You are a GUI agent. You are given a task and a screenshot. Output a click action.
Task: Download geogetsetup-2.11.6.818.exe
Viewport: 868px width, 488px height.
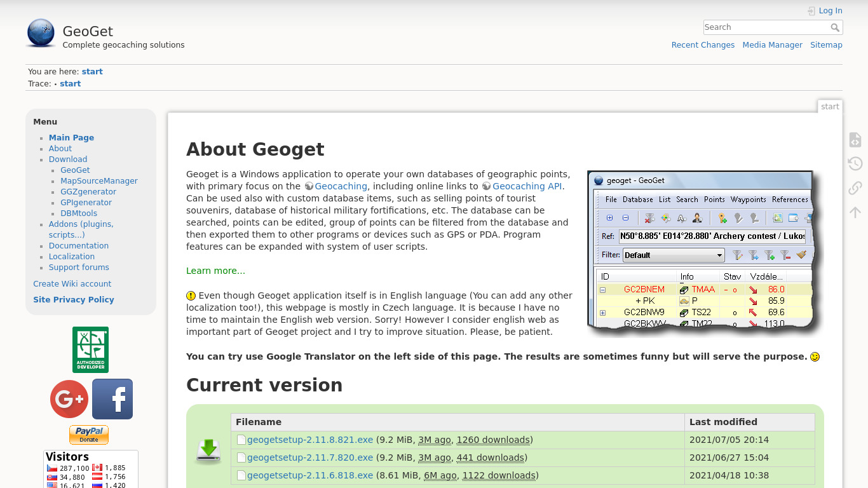tap(310, 475)
